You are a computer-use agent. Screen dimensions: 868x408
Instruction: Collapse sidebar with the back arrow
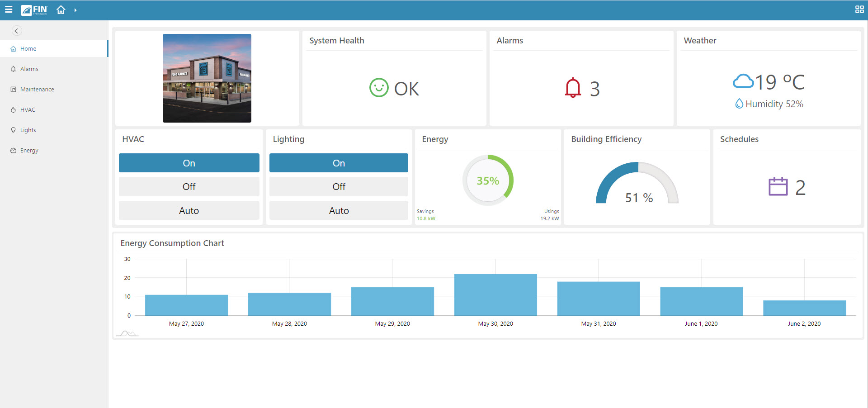17,31
